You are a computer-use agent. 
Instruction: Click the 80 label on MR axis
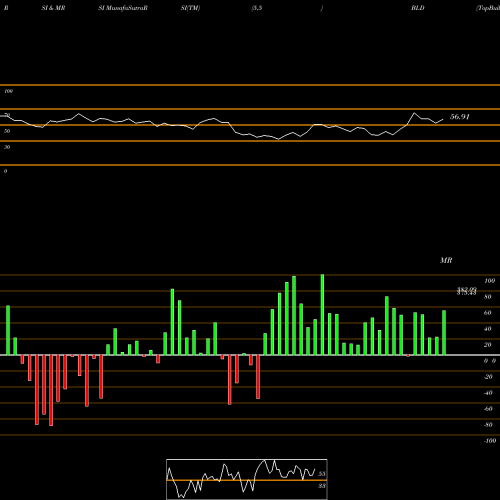[x=488, y=297]
